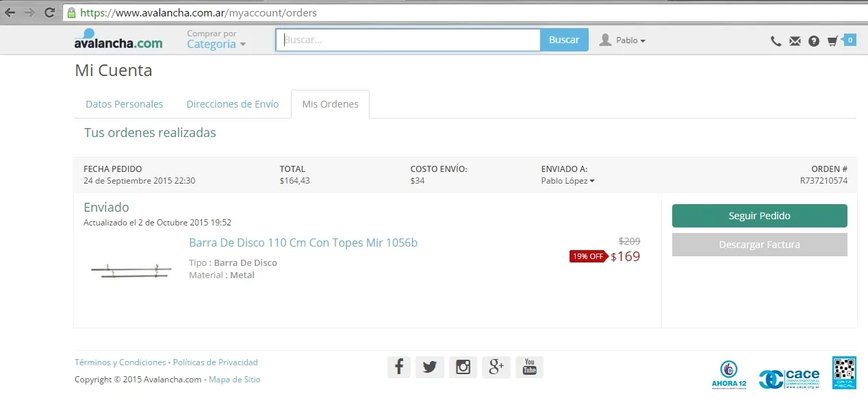This screenshot has width=868, height=407.
Task: Open the Instagram social icon
Action: coord(463,367)
